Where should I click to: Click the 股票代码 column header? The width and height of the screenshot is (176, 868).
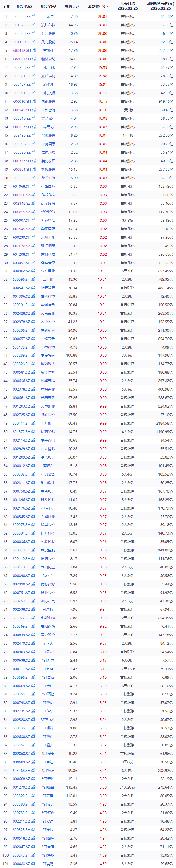(x=24, y=6)
